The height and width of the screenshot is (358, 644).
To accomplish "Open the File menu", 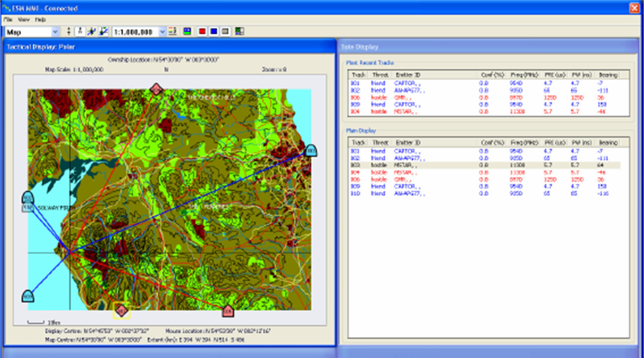I will coord(8,20).
